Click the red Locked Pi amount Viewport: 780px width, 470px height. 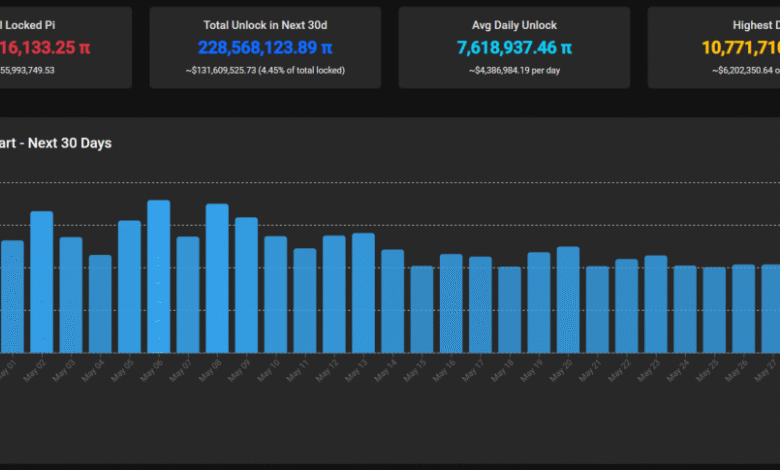coord(45,48)
